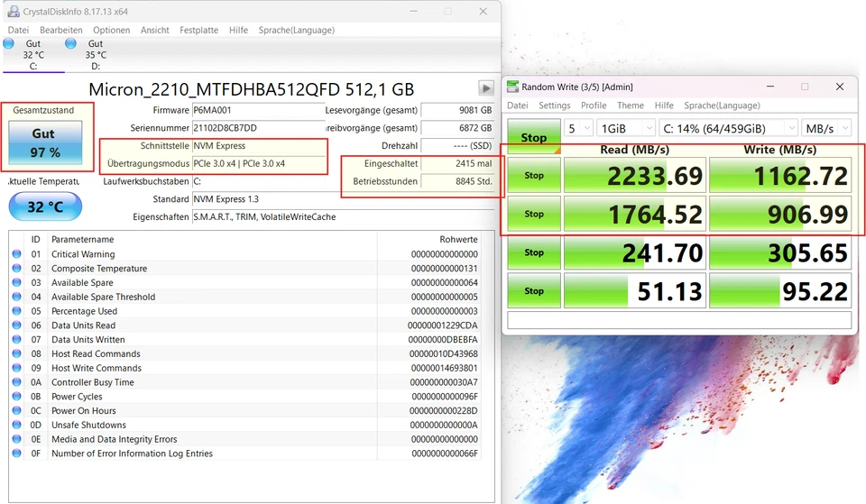
Task: Click the disk title Micron_2210_MTFDHBA512QFD
Action: [252, 89]
